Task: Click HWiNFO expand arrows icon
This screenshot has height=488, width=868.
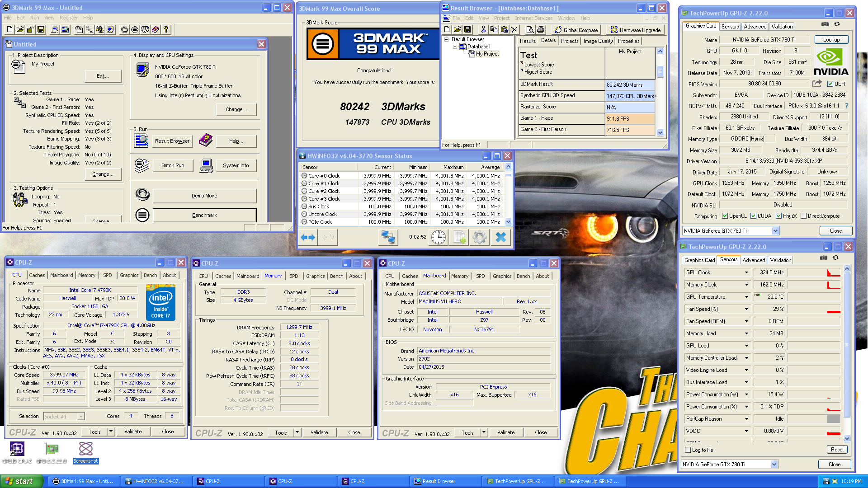Action: pyautogui.click(x=308, y=237)
